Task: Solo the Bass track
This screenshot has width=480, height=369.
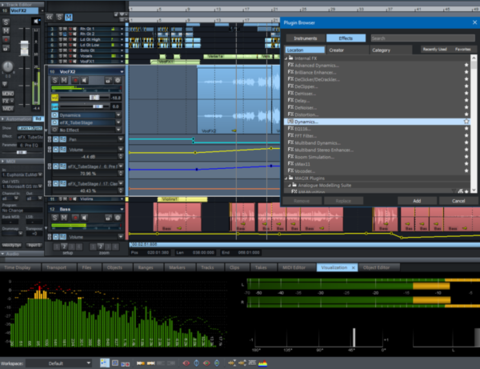Action: (55, 218)
